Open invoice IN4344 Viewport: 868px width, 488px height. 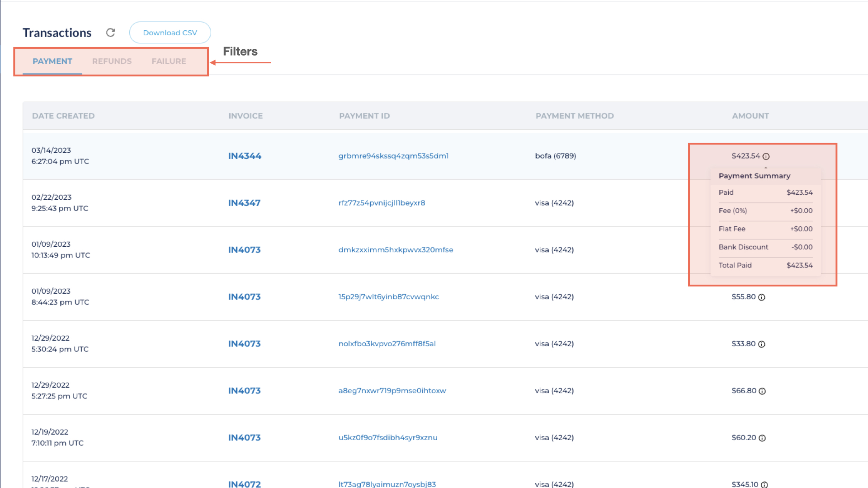point(245,155)
